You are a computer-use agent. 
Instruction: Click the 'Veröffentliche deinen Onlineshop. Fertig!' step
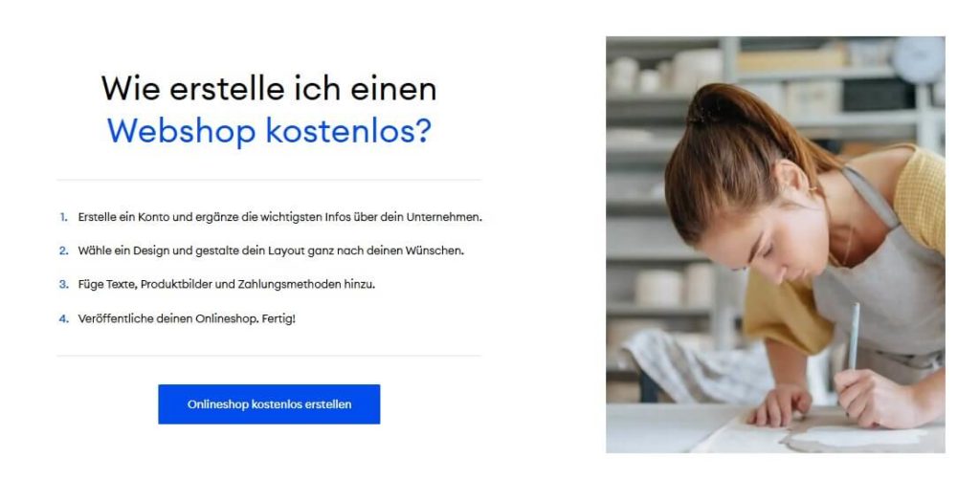tap(187, 318)
